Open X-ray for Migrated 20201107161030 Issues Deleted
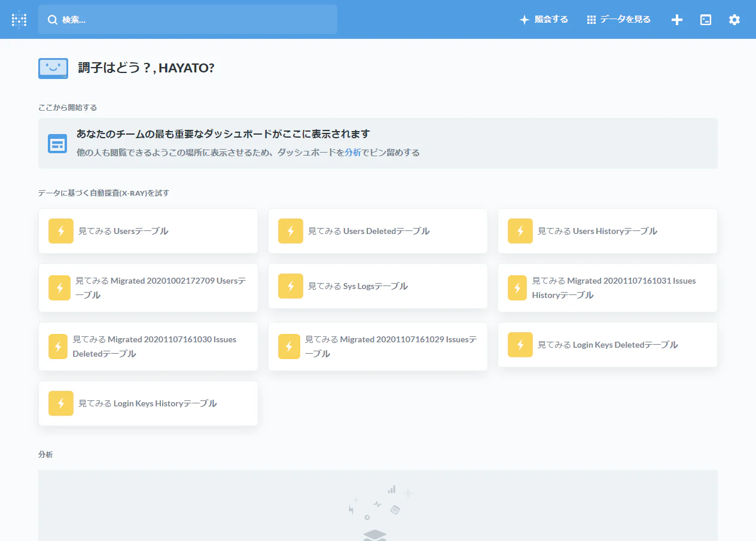 point(148,347)
